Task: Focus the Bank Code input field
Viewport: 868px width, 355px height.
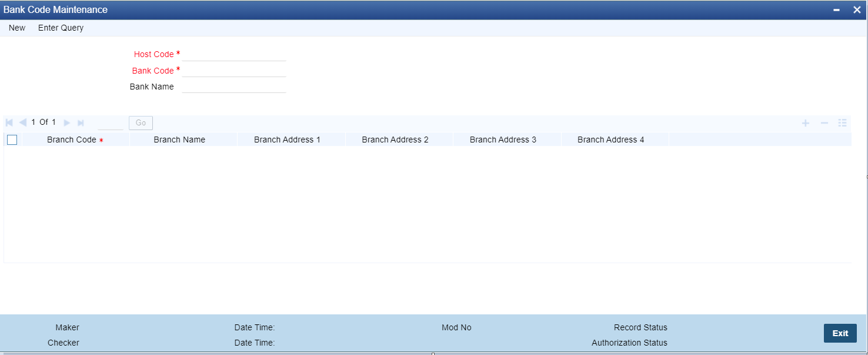Action: coord(234,71)
